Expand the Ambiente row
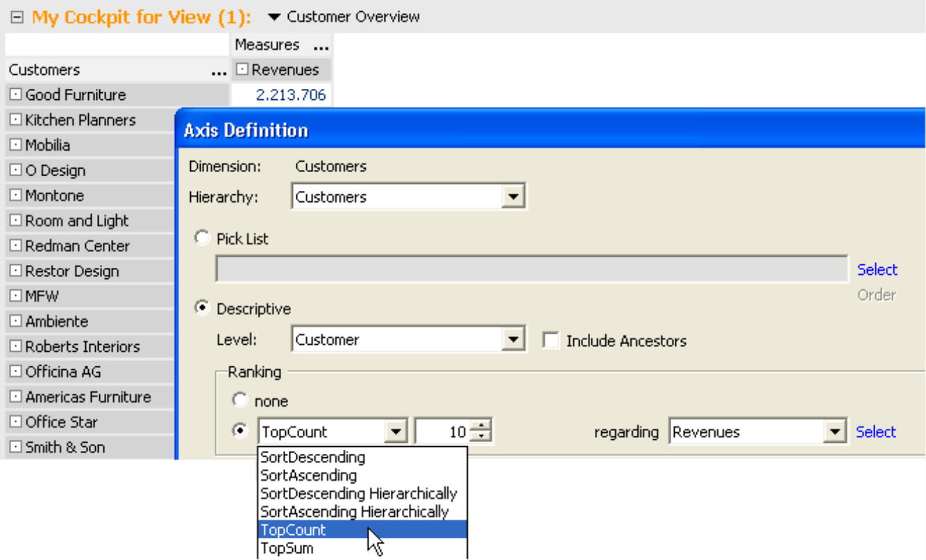 point(15,321)
